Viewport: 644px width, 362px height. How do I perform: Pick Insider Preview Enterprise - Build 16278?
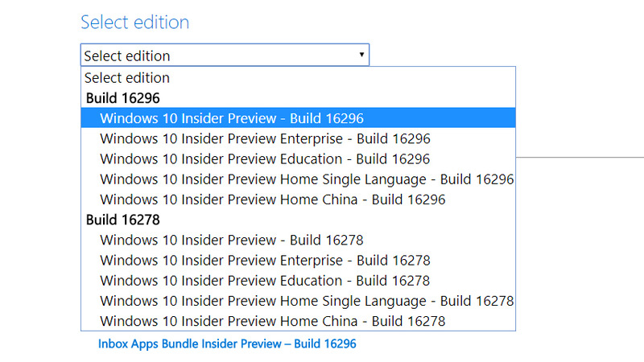(265, 260)
